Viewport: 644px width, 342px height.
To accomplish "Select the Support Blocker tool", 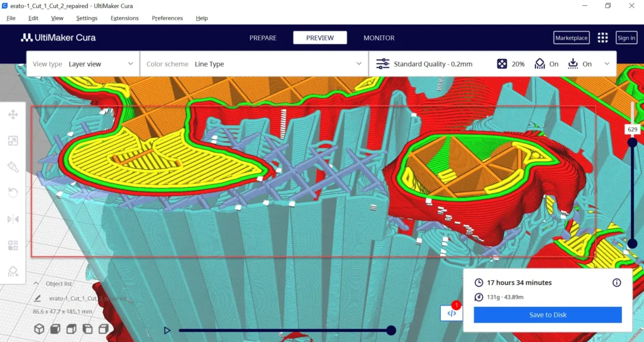I will [x=13, y=272].
